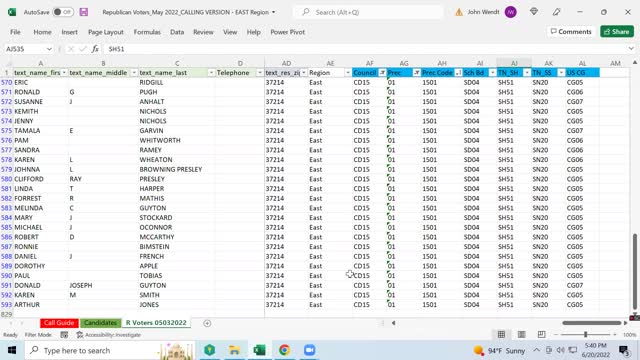Image resolution: width=640 pixels, height=360 pixels.
Task: Open the Prec Code sorted column dropdown
Action: 458,73
